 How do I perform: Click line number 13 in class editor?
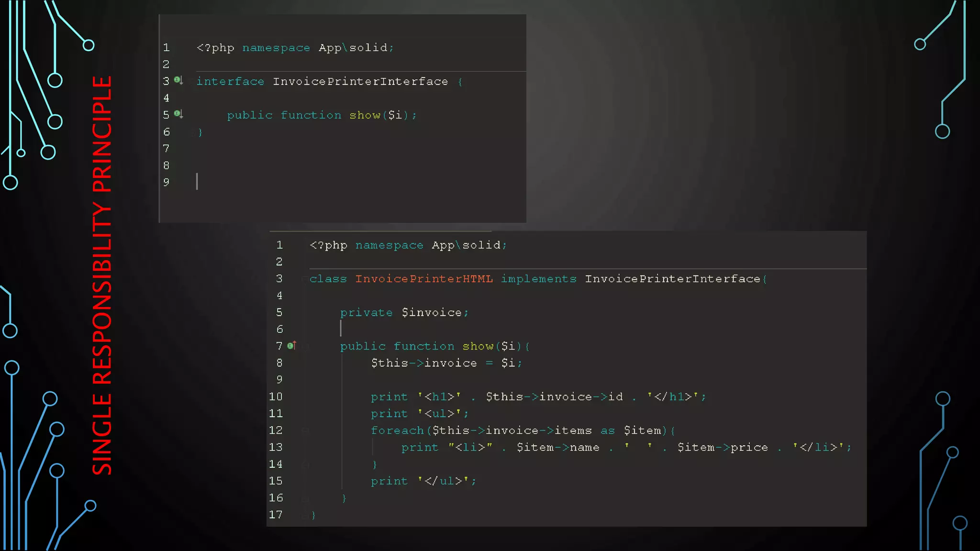pos(276,447)
